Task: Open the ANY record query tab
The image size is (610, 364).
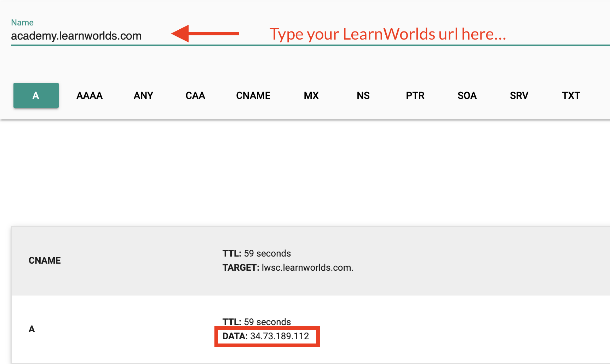Action: [143, 95]
